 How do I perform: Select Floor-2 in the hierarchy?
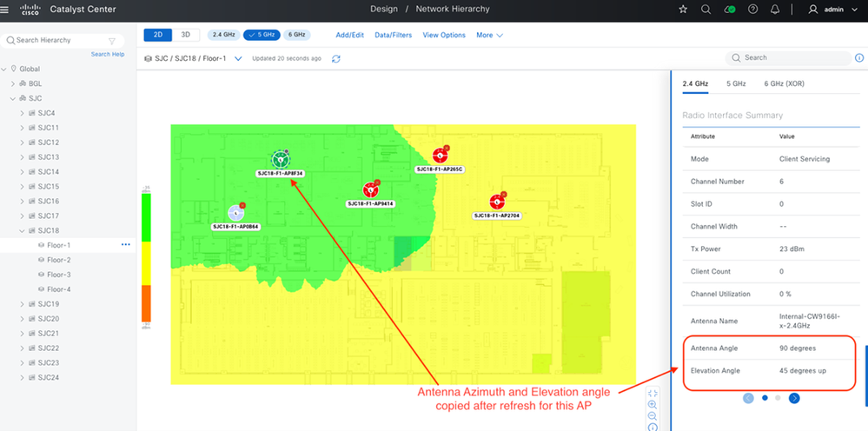[x=59, y=260]
